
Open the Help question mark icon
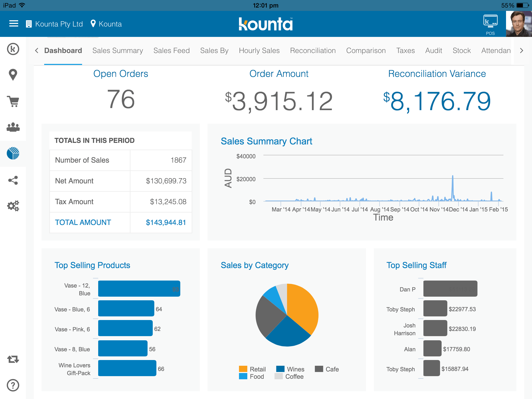(13, 385)
